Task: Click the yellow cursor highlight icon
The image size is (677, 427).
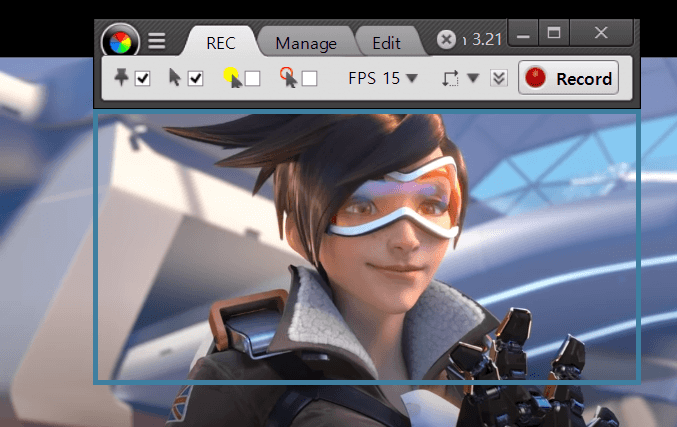Action: (x=232, y=77)
